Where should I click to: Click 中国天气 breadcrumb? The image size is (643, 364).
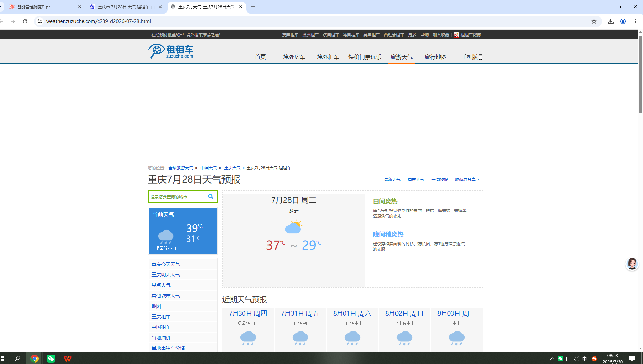point(209,168)
